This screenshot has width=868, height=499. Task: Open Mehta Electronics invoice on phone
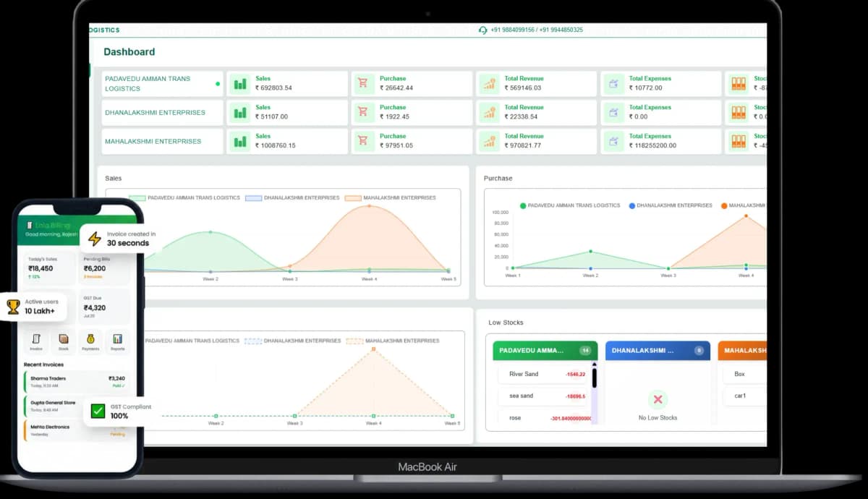click(77, 430)
